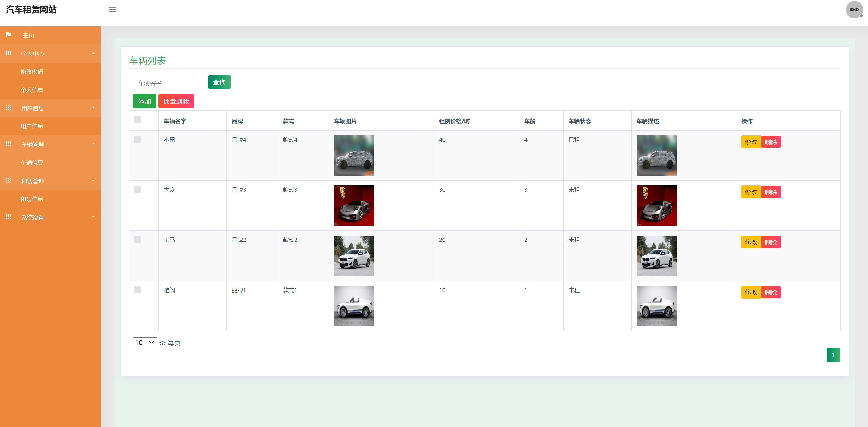Click grid icon next to 用户信息 section
Image resolution: width=868 pixels, height=427 pixels.
click(x=8, y=108)
